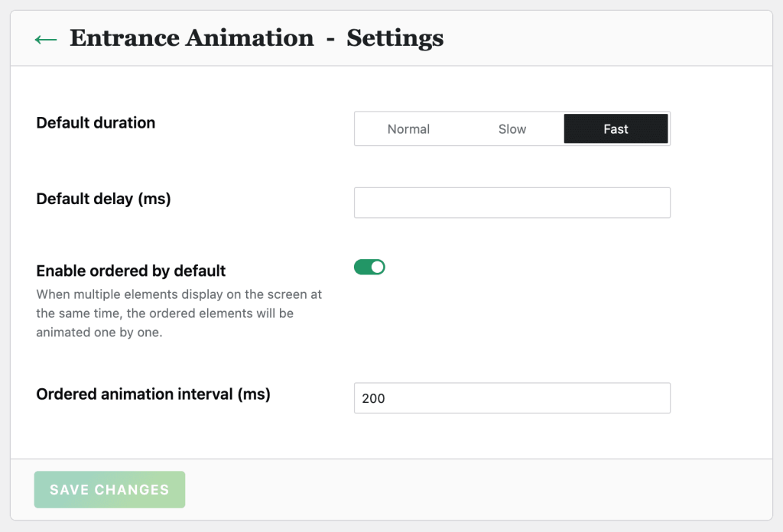Click the Default delay (ms) label
Screen dimensions: 783x532
click(x=103, y=199)
